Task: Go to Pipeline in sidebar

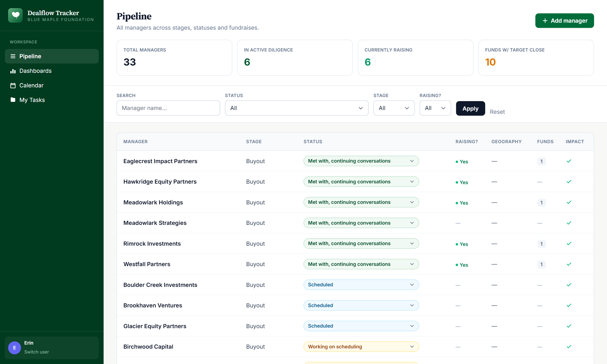Action: tap(52, 56)
